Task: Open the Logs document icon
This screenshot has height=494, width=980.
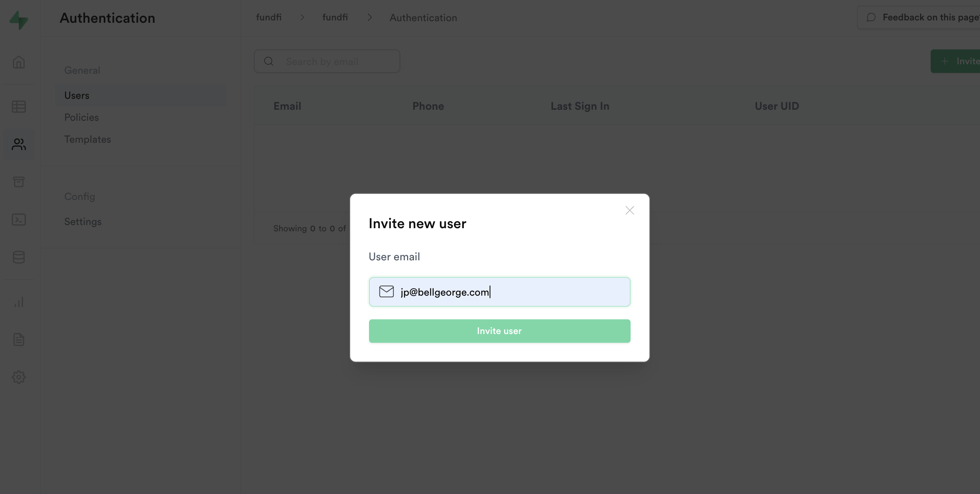Action: click(x=18, y=340)
